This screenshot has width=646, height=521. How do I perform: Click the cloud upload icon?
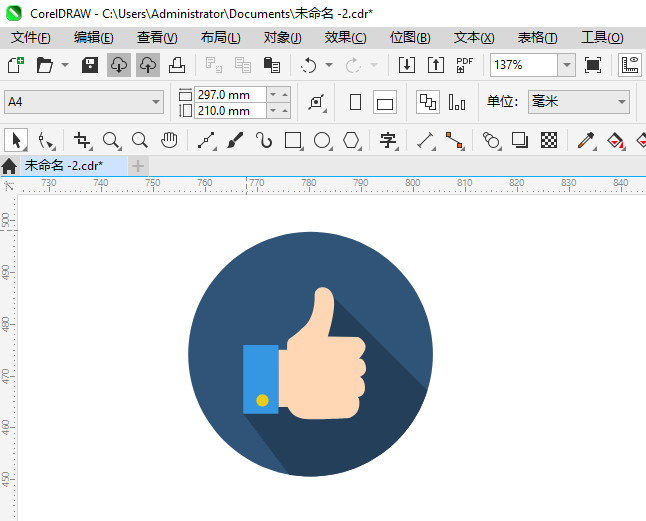[148, 65]
